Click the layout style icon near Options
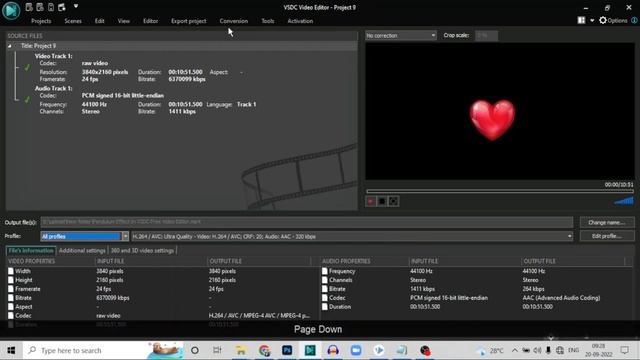Image resolution: width=640 pixels, height=360 pixels. point(581,20)
